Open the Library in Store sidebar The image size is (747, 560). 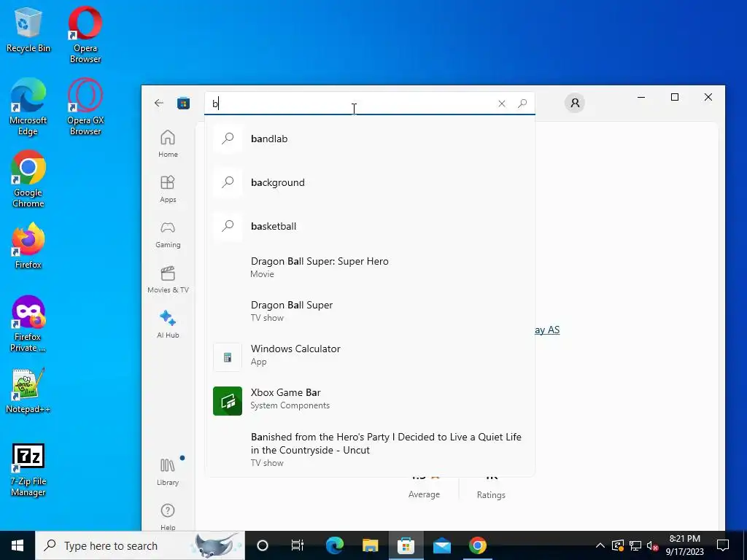[x=168, y=472]
